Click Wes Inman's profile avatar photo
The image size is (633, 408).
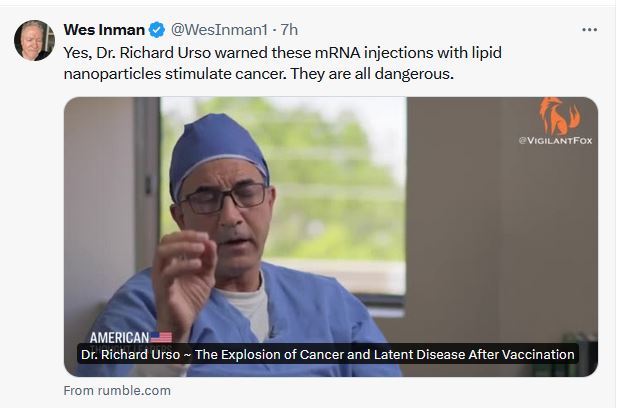tap(33, 40)
